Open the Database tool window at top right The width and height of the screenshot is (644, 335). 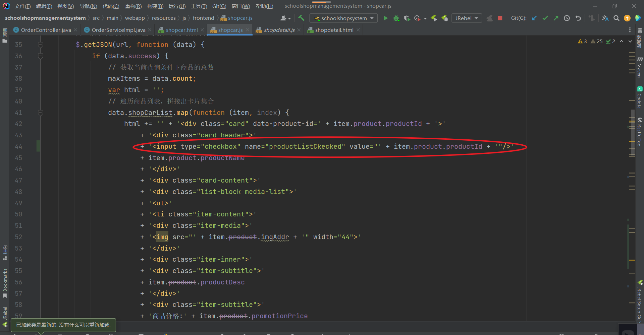639,38
